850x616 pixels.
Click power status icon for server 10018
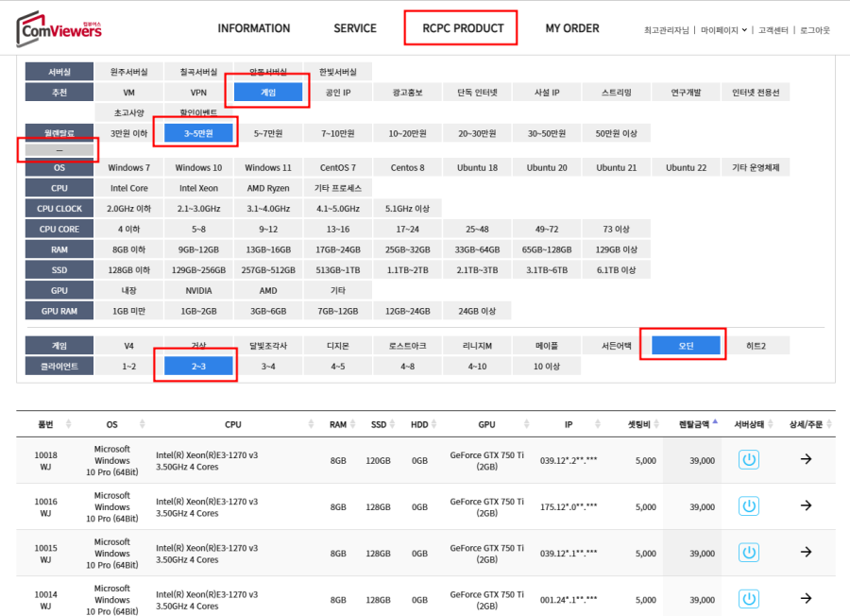coord(748,460)
